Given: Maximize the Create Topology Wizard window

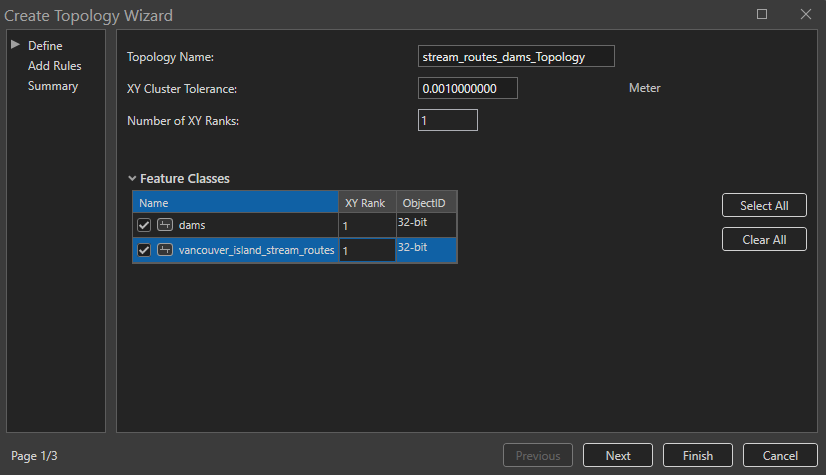Looking at the screenshot, I should 762,14.
